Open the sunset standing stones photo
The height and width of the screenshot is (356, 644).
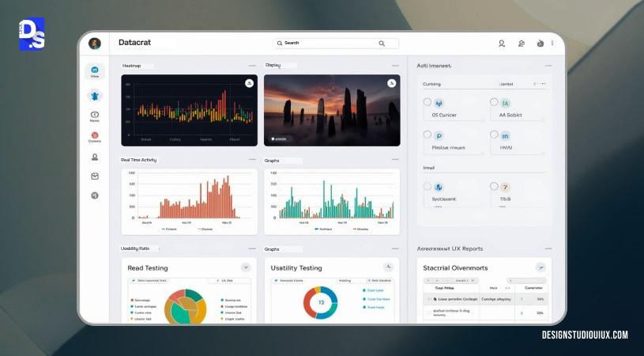tap(332, 110)
